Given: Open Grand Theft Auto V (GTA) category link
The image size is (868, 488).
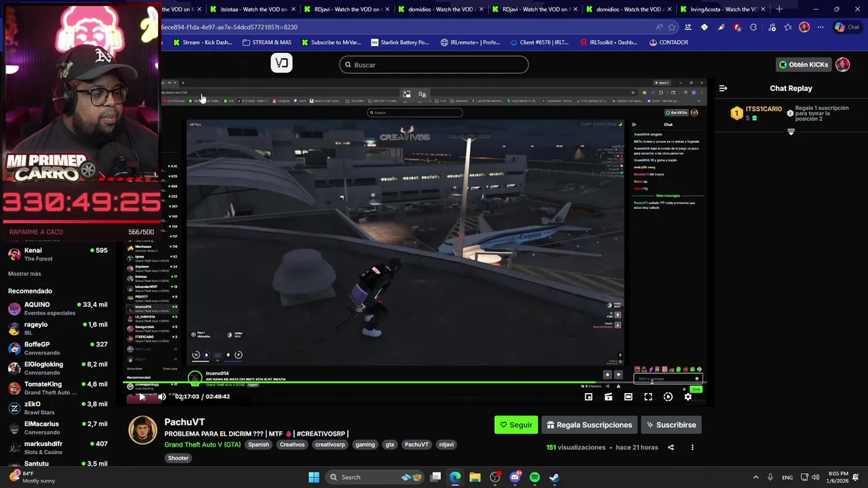Looking at the screenshot, I should 202,445.
